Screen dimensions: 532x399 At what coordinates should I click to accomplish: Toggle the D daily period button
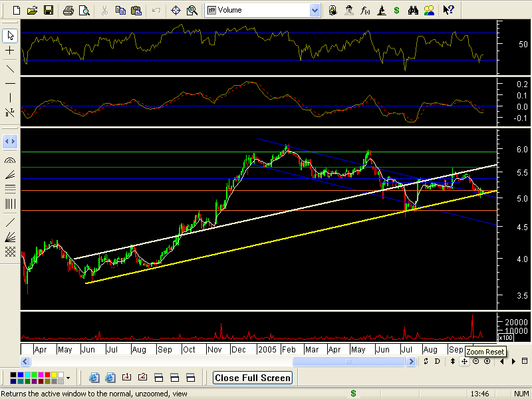(437, 361)
